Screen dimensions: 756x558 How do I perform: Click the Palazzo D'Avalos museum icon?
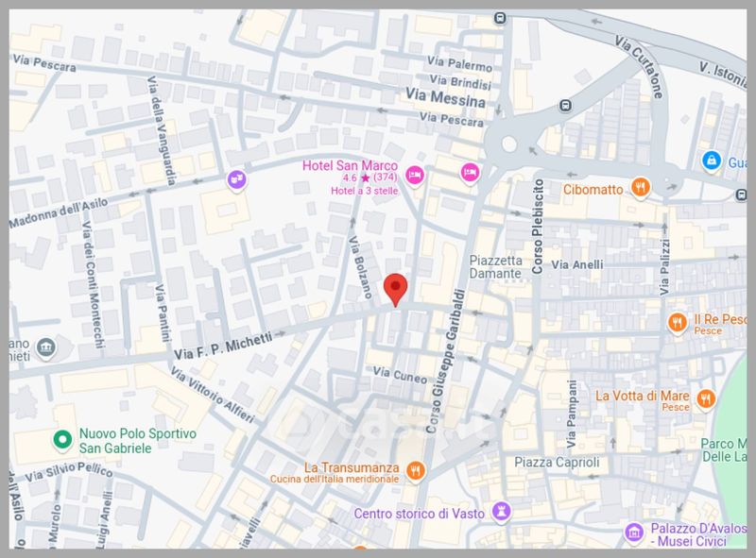coord(634,533)
